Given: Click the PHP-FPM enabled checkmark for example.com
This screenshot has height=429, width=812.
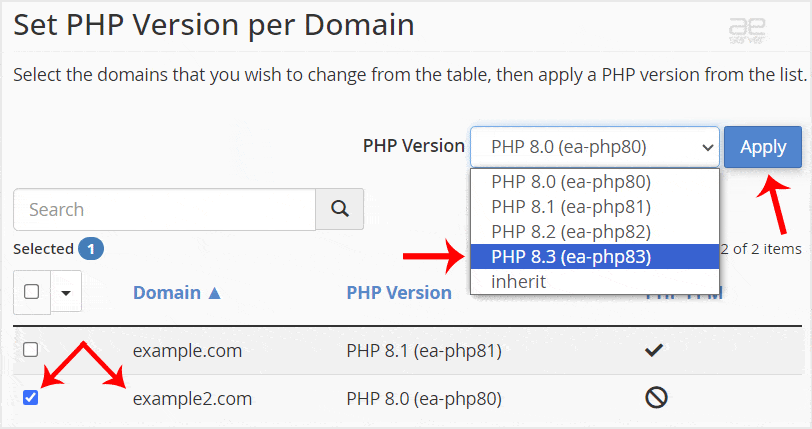Looking at the screenshot, I should coord(656,351).
